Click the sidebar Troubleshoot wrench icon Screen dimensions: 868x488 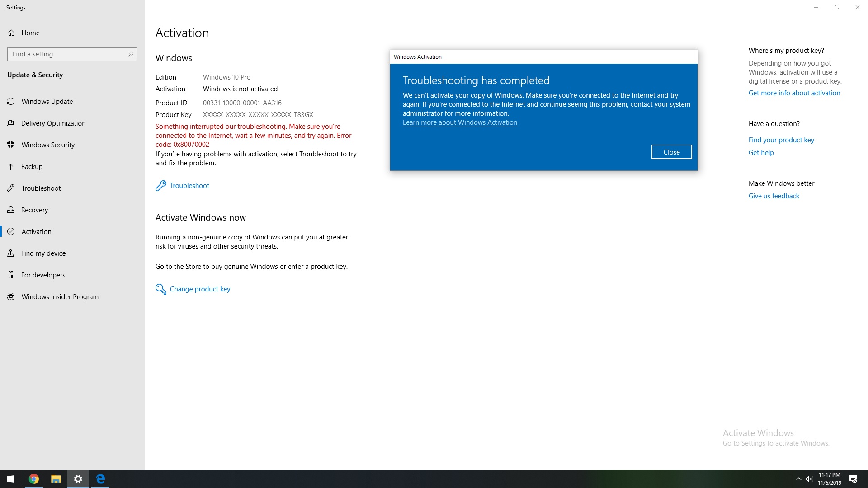click(x=11, y=188)
